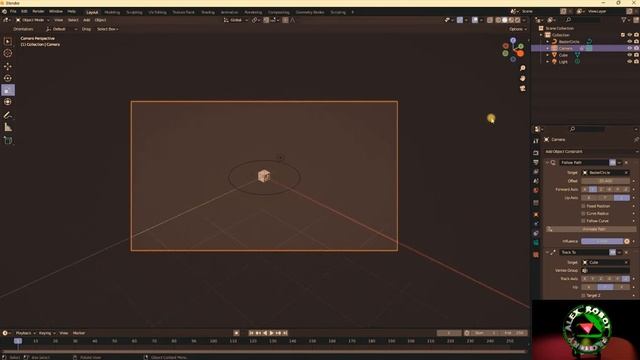The width and height of the screenshot is (640, 360).
Task: Toggle Follow Path constraint viewport visibility
Action: [x=613, y=162]
